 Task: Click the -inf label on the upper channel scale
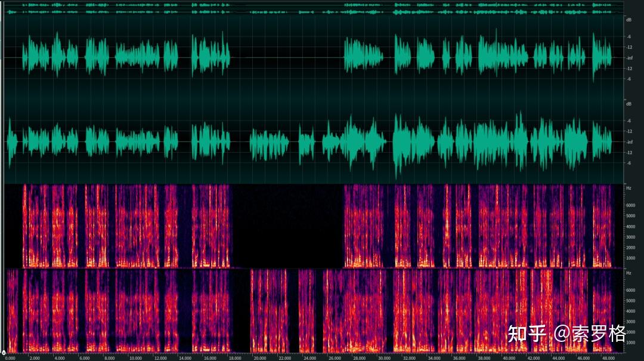630,58
